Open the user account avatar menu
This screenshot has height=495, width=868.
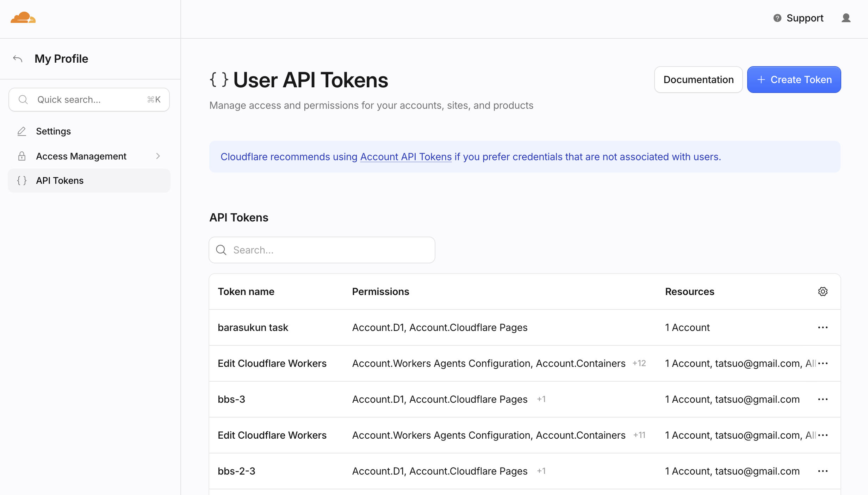click(x=846, y=18)
